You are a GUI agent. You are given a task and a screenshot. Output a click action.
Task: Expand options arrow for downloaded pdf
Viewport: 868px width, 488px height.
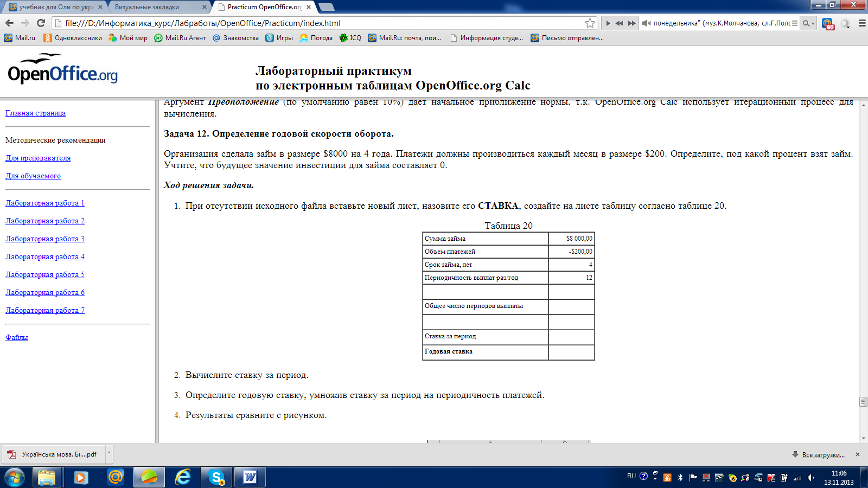coord(109,454)
